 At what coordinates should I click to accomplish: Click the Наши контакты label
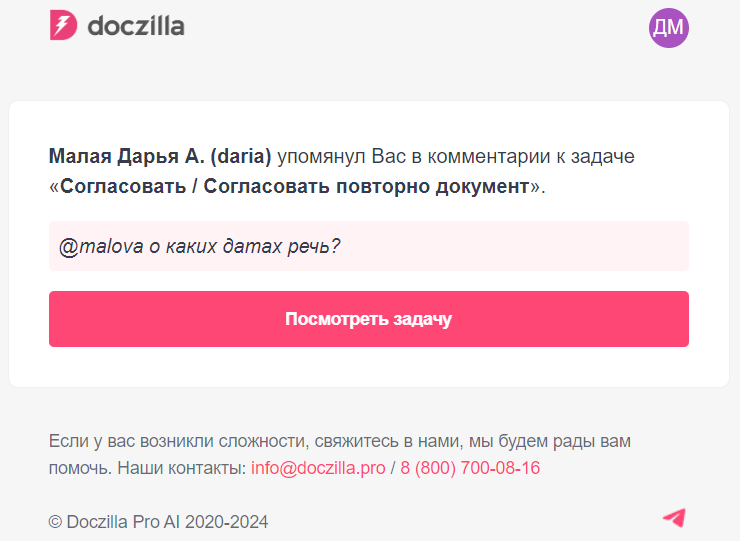point(181,468)
